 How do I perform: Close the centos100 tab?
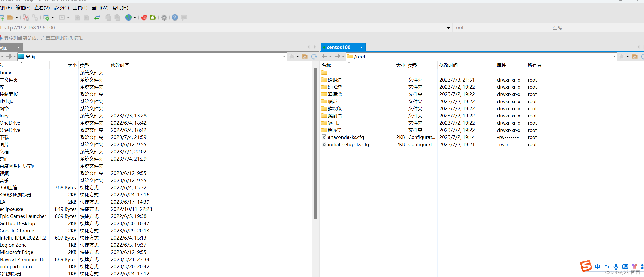tap(361, 47)
